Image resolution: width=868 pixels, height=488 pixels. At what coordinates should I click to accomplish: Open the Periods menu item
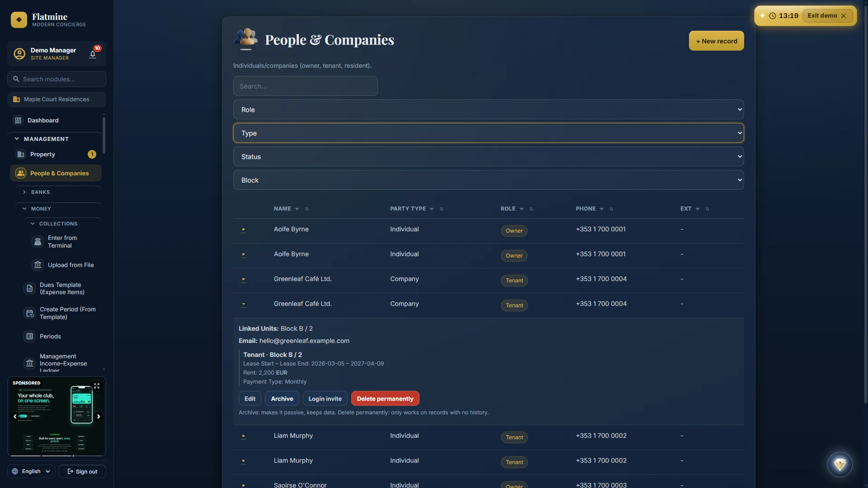pyautogui.click(x=60, y=337)
